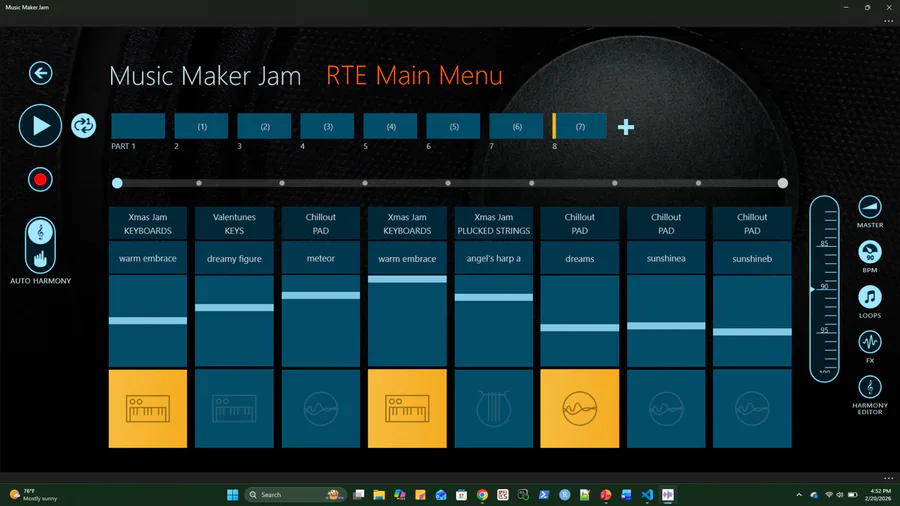Toggle dreams PAD track waveform icon
The image size is (900, 506).
coord(580,408)
